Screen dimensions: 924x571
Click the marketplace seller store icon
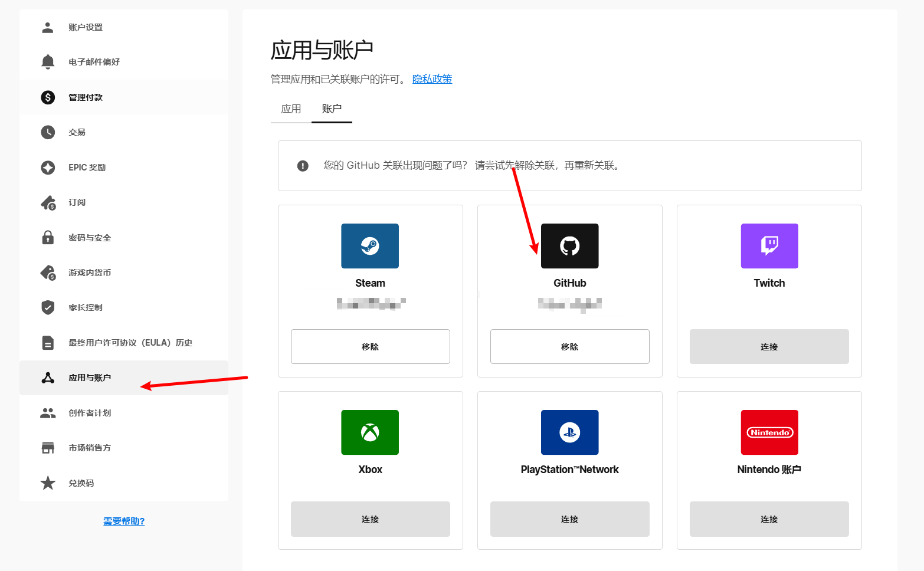click(x=48, y=448)
